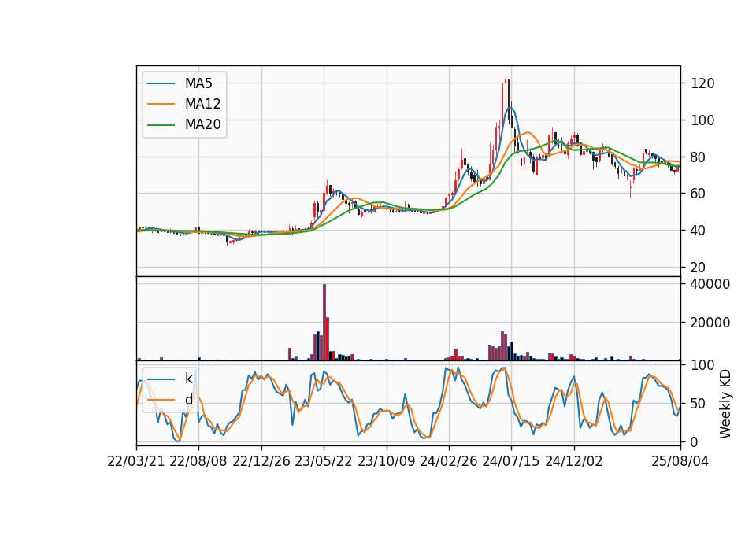Click the 23/10/09 date axis label
The width and height of the screenshot is (756, 543).
pyautogui.click(x=386, y=461)
